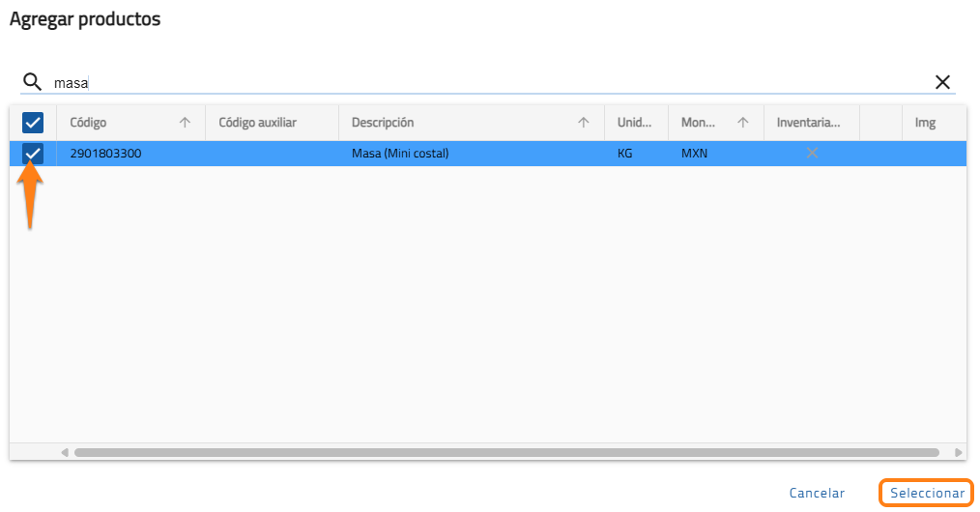The image size is (980, 512).
Task: Click the magnifying glass search icon
Action: pos(33,82)
